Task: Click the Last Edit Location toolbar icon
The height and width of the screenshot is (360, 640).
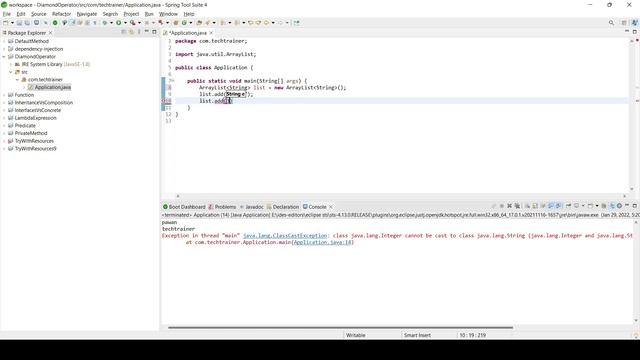Action: click(x=250, y=23)
